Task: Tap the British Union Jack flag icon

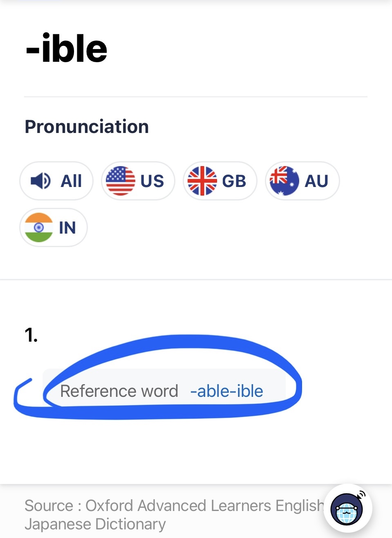Action: (202, 181)
